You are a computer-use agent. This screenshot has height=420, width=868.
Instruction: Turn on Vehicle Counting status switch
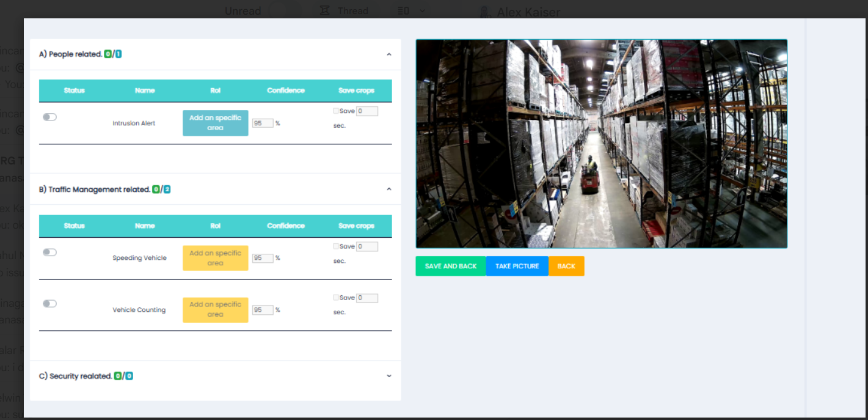49,303
